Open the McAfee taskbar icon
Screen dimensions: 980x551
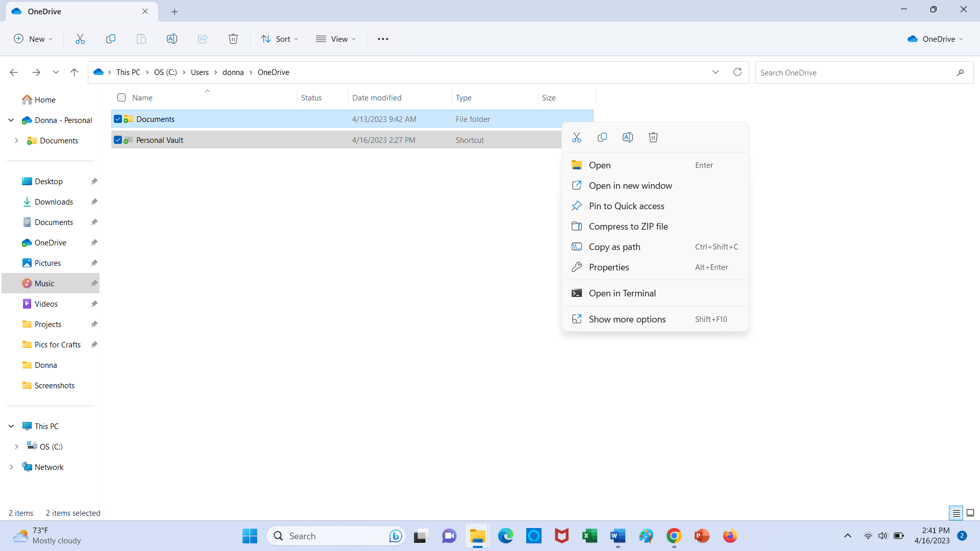[562, 536]
